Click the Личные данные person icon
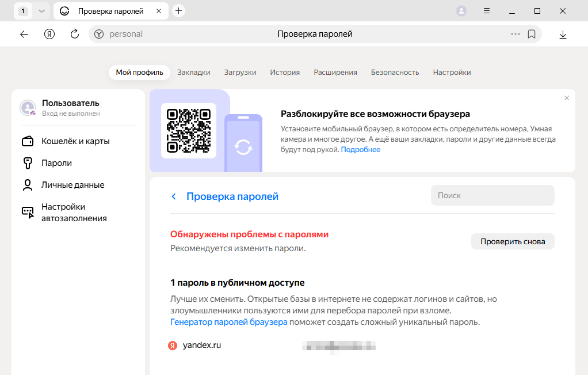 [x=28, y=185]
